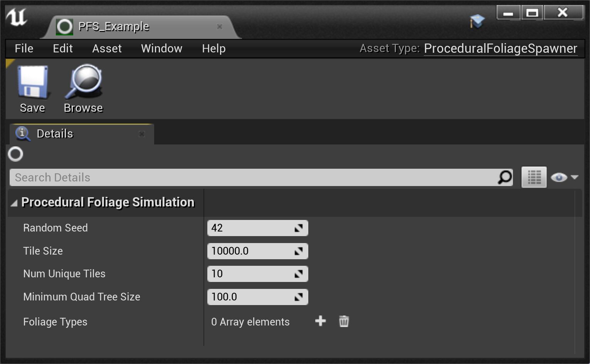Image resolution: width=590 pixels, height=364 pixels.
Task: Select the Details panel tab
Action: click(55, 134)
